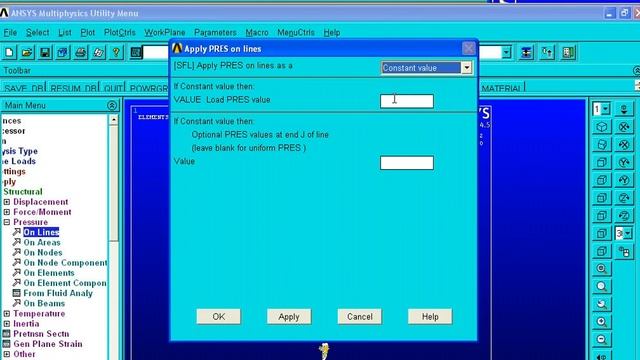
Task: Click the printer Image Capture icon
Action: 80,53
